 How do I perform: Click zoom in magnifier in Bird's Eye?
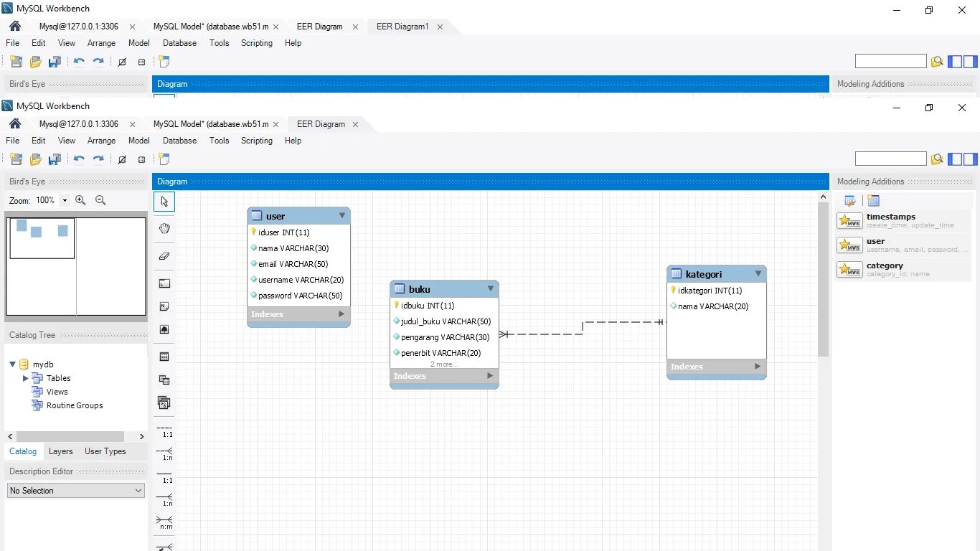(x=80, y=200)
